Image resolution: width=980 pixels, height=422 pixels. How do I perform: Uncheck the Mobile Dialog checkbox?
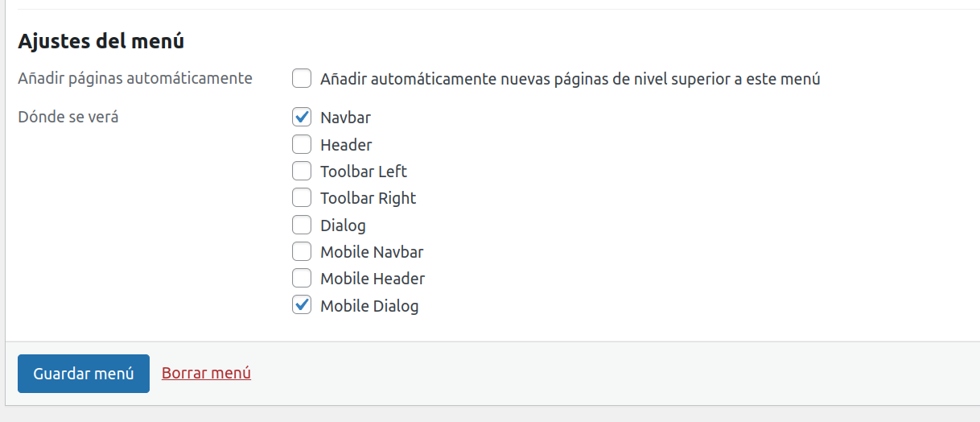[x=302, y=306]
